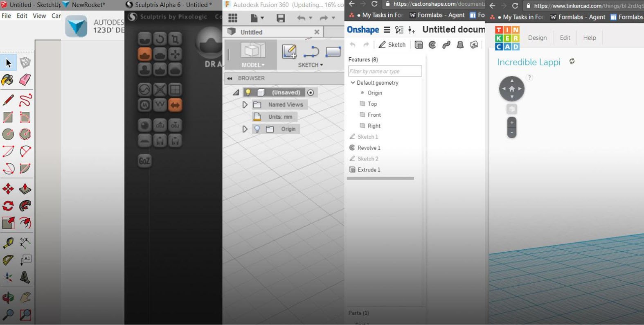
Task: Toggle the Origin folder lightbulb in Fusion browser
Action: (257, 129)
